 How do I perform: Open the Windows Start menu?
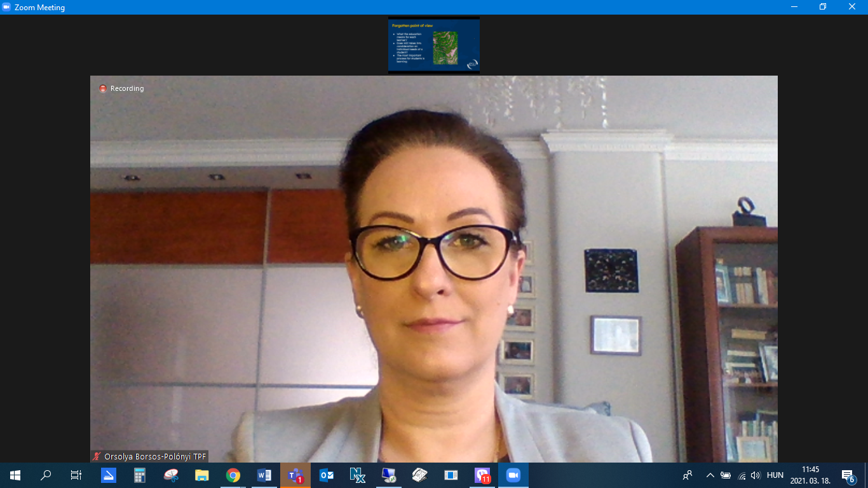coord(15,475)
